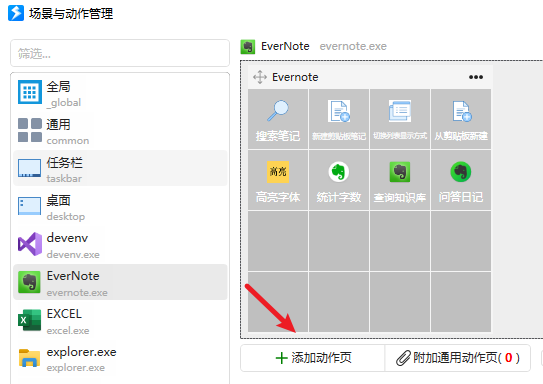543x384 pixels.
Task: Click the 切换列表显示方式 action tile
Action: pos(400,119)
